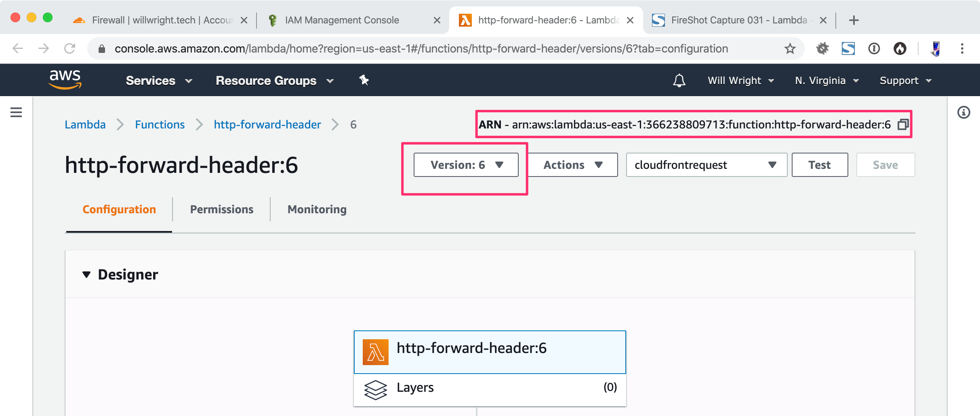Close the FireShot Capture 031 tab
This screenshot has width=980, height=416.
pyautogui.click(x=823, y=20)
